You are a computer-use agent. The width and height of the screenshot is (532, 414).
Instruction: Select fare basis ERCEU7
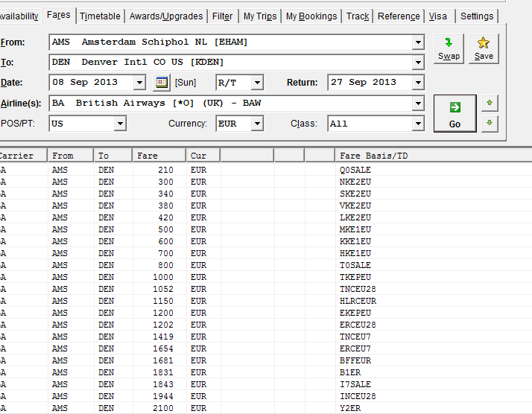(x=355, y=348)
